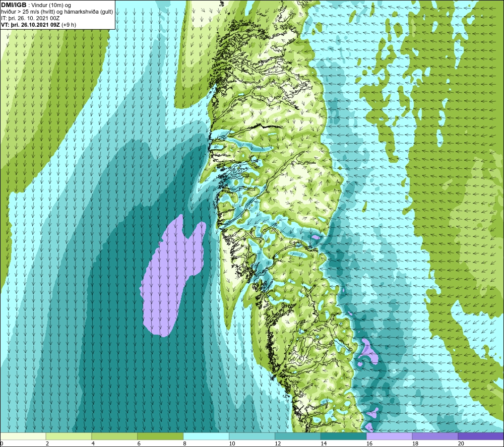
Task: Click the scale label "6"
Action: (139, 443)
